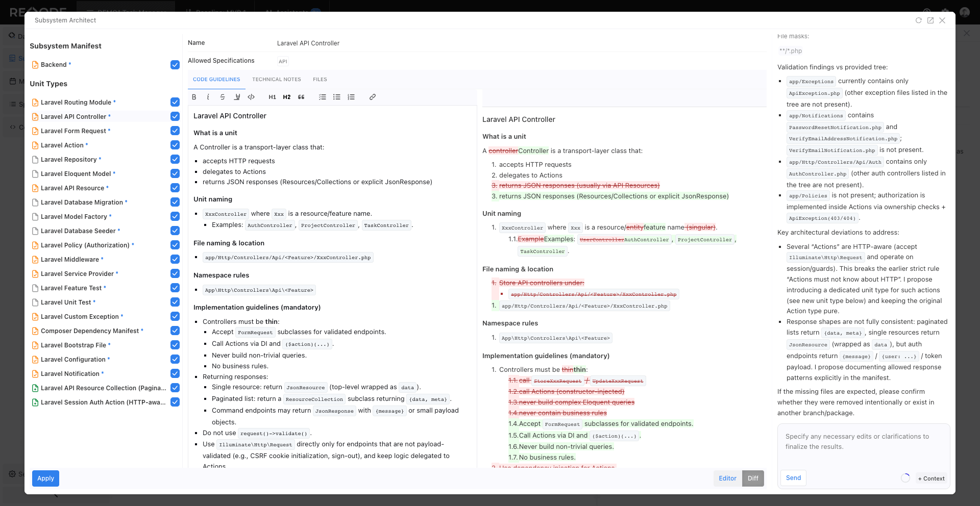980x506 pixels.
Task: Toggle Laravel Routing Module checkbox
Action: point(175,103)
